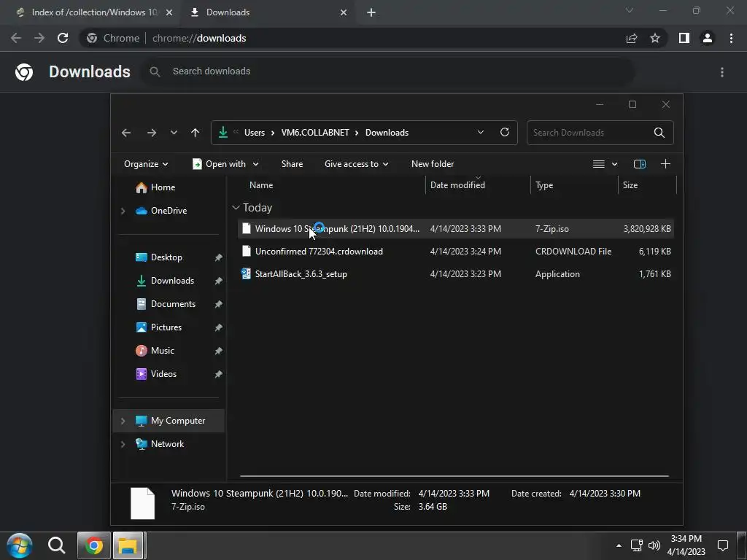Click Open with button
Viewport: 747px width, 560px height.
click(219, 164)
